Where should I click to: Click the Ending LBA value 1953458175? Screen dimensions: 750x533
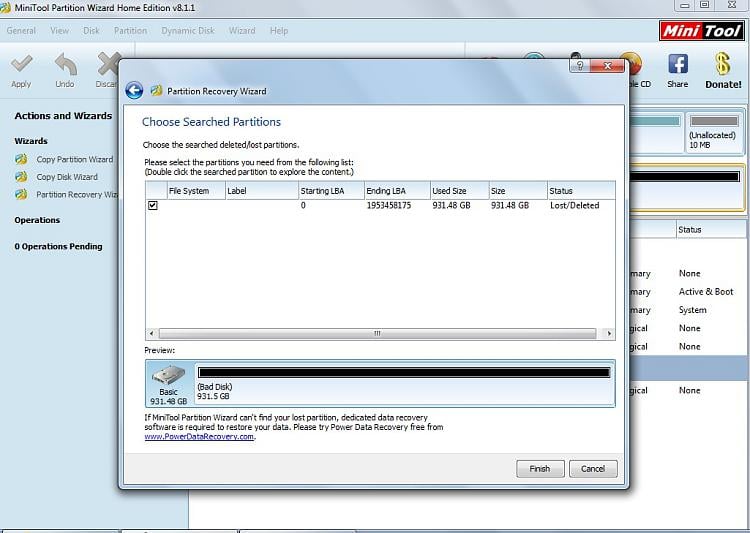(x=389, y=205)
